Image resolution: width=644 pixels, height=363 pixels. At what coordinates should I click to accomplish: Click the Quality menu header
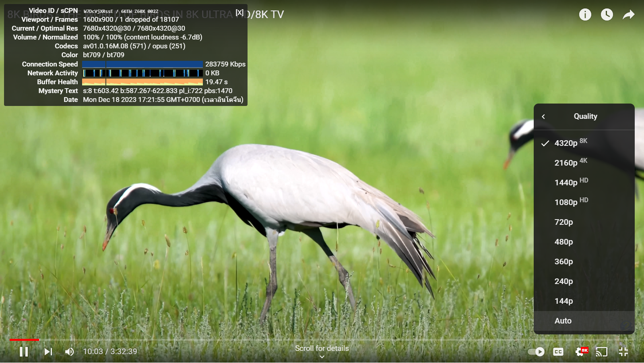585,116
